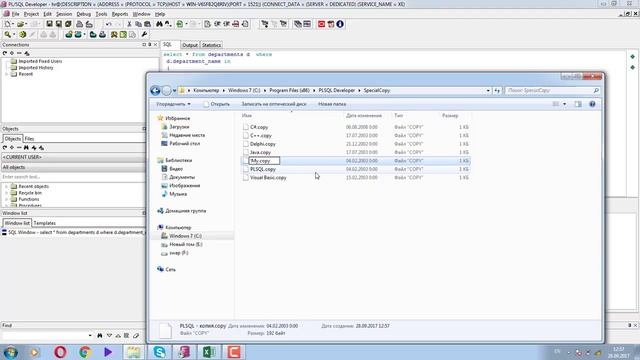The width and height of the screenshot is (640, 360).
Task: Switch to the Templates tab
Action: 44,223
